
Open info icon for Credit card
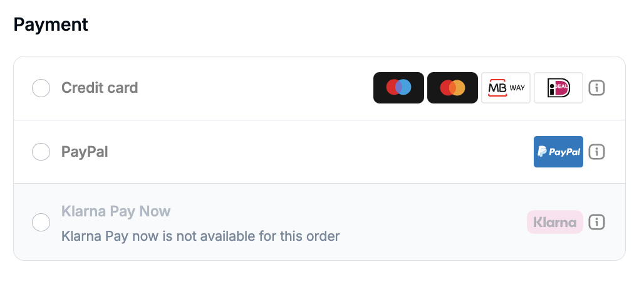click(597, 88)
